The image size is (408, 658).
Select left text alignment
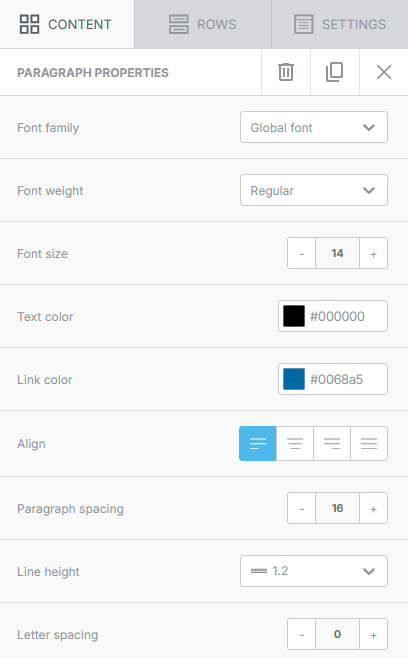(x=258, y=444)
